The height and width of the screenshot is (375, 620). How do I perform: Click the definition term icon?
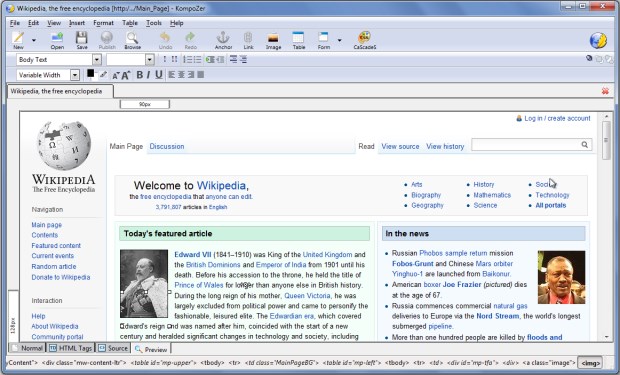[x=233, y=59]
